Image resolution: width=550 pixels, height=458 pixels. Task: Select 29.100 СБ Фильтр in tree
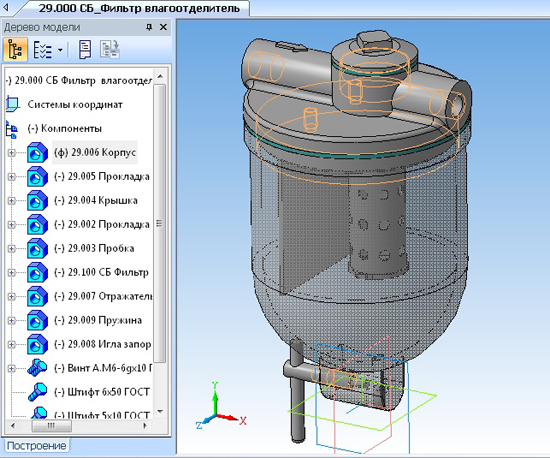coord(101,272)
